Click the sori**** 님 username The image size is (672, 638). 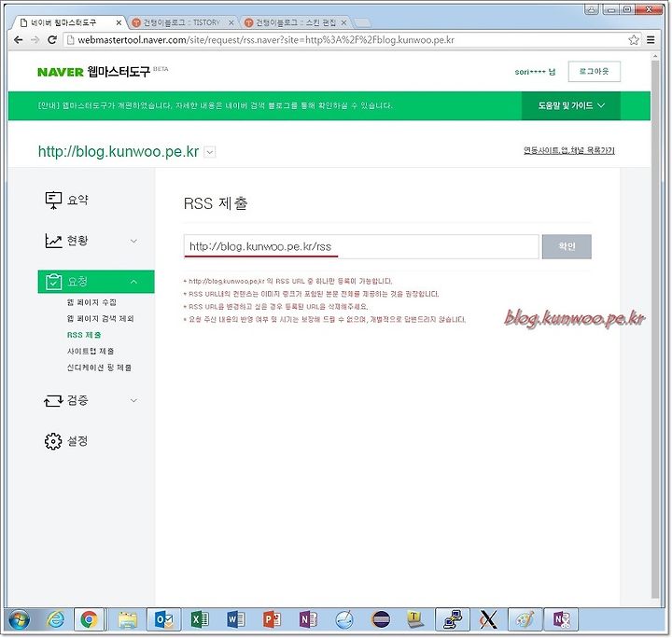[x=535, y=72]
